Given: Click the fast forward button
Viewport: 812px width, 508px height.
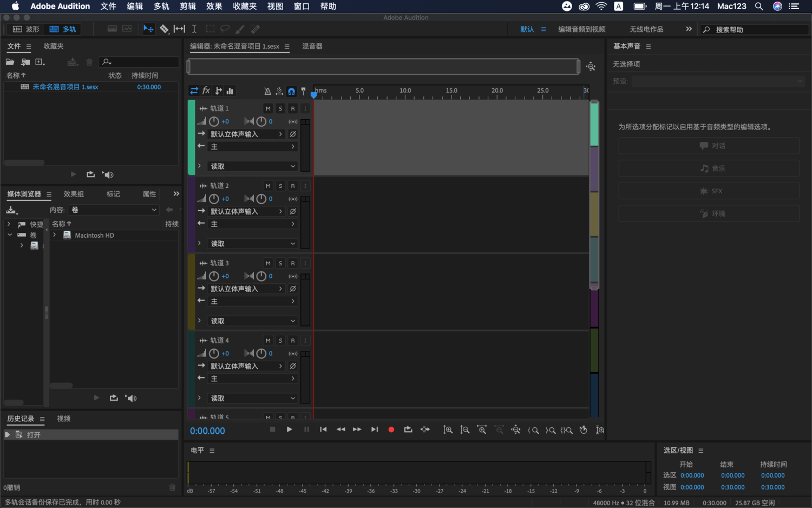Looking at the screenshot, I should coord(357,429).
